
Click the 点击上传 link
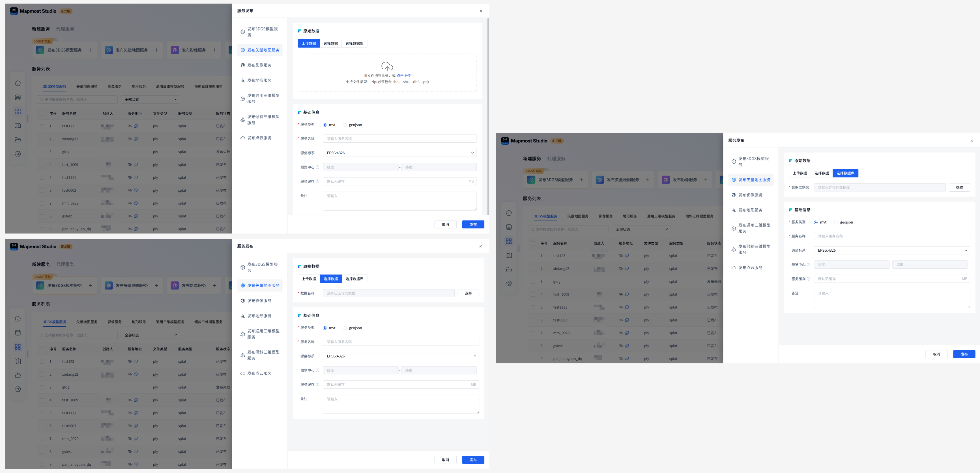[x=403, y=76]
